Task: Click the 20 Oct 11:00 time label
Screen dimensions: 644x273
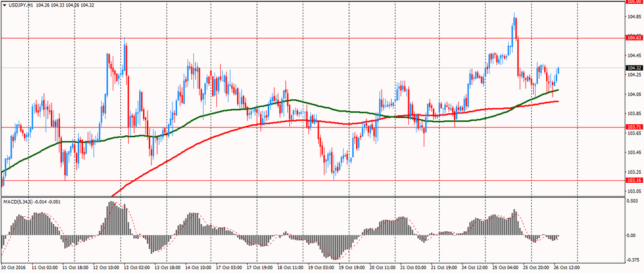Action: [x=383, y=267]
